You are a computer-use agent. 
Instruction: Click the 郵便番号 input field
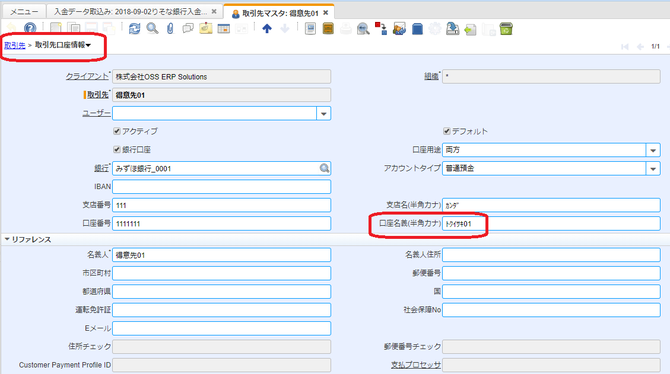coord(551,273)
